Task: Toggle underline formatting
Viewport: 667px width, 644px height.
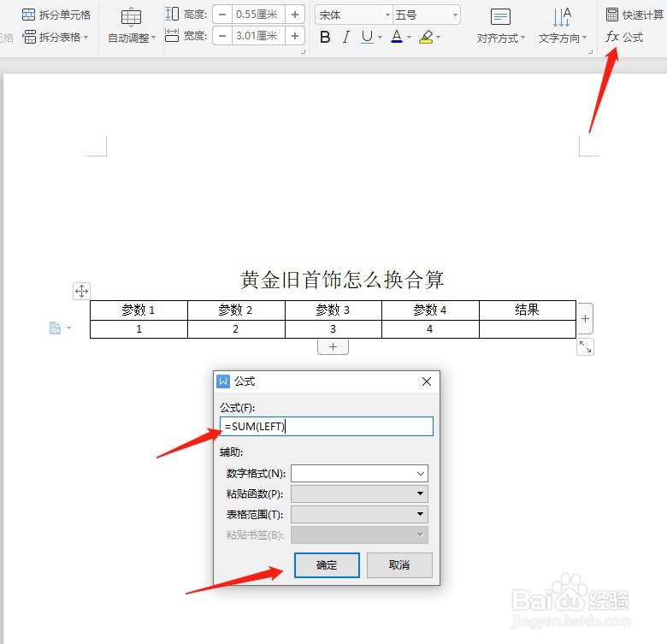Action: [x=367, y=38]
